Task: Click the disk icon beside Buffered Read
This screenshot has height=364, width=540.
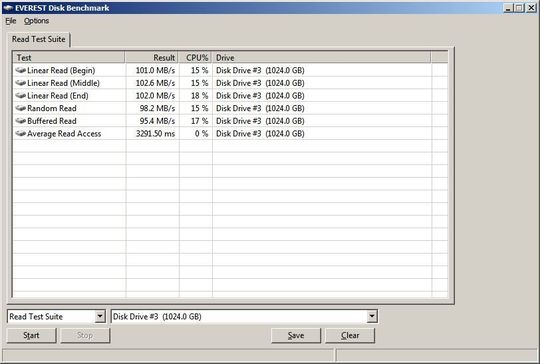Action: pyautogui.click(x=21, y=121)
